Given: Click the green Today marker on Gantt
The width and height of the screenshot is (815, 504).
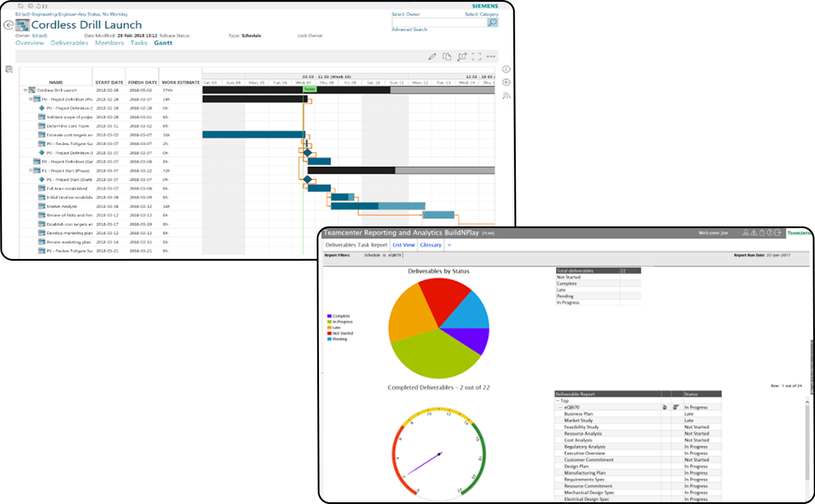Looking at the screenshot, I should pos(309,90).
